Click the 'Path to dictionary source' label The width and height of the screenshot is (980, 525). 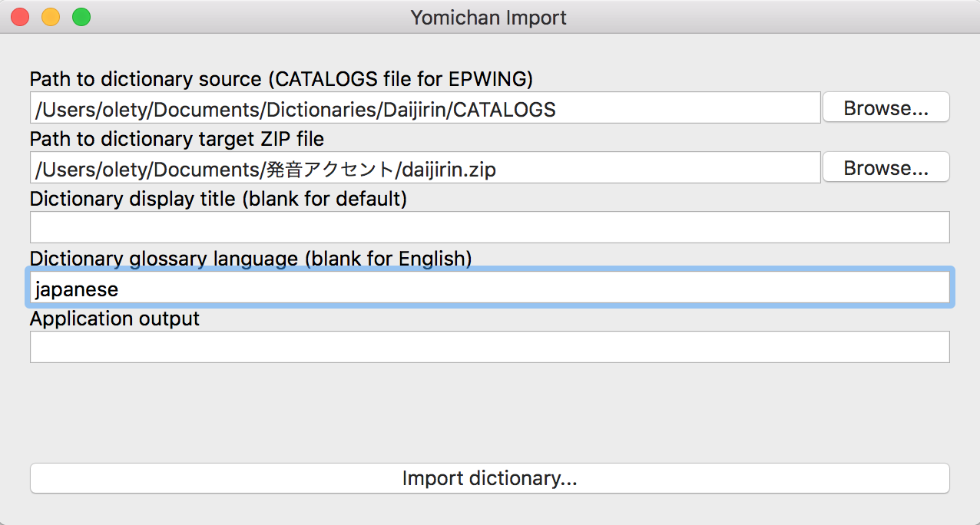tap(281, 79)
